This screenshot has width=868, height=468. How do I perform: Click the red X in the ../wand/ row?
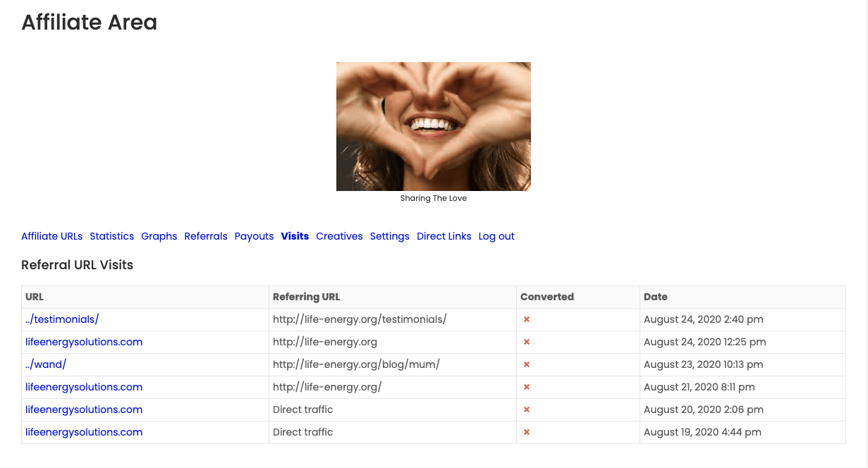pyautogui.click(x=527, y=364)
